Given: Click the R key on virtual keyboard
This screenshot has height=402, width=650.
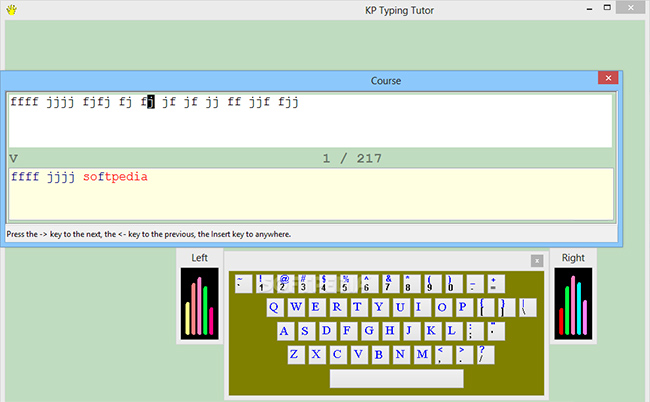Looking at the screenshot, I should (337, 308).
